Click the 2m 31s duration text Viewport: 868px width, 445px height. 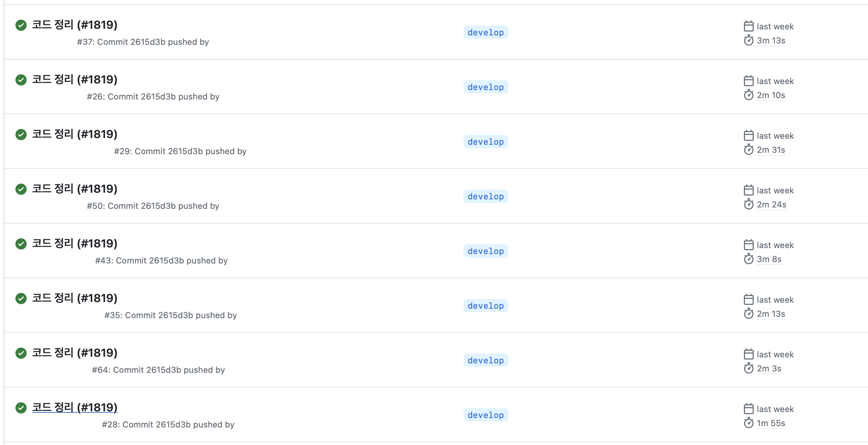click(771, 150)
